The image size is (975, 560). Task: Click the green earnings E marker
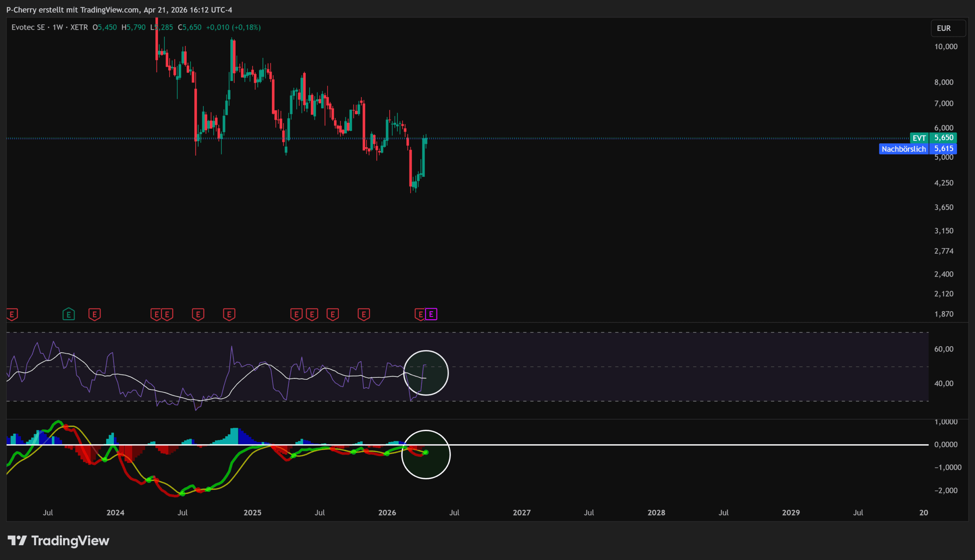tap(69, 314)
